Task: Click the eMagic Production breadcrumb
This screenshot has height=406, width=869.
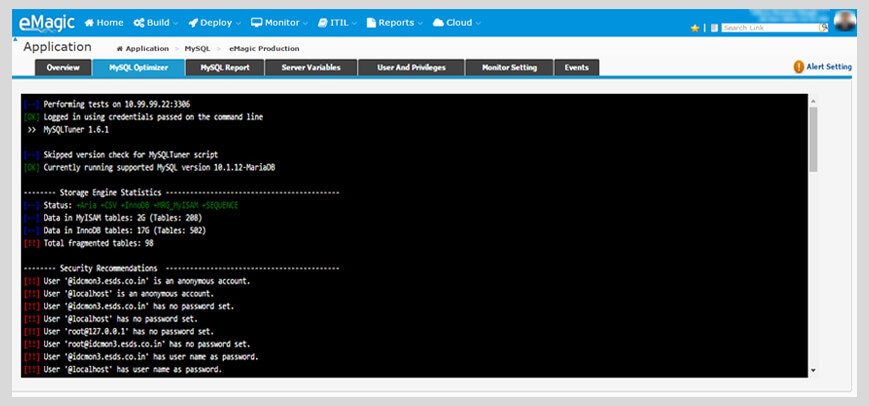Action: (264, 49)
